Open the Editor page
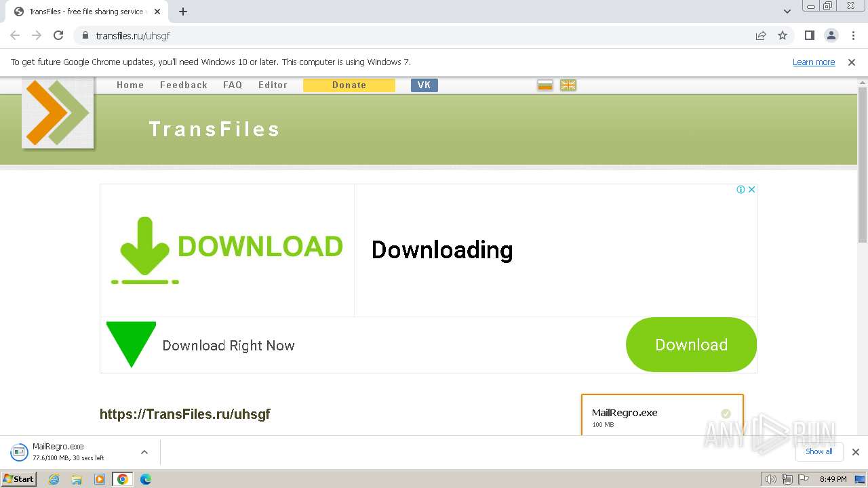 [x=273, y=85]
